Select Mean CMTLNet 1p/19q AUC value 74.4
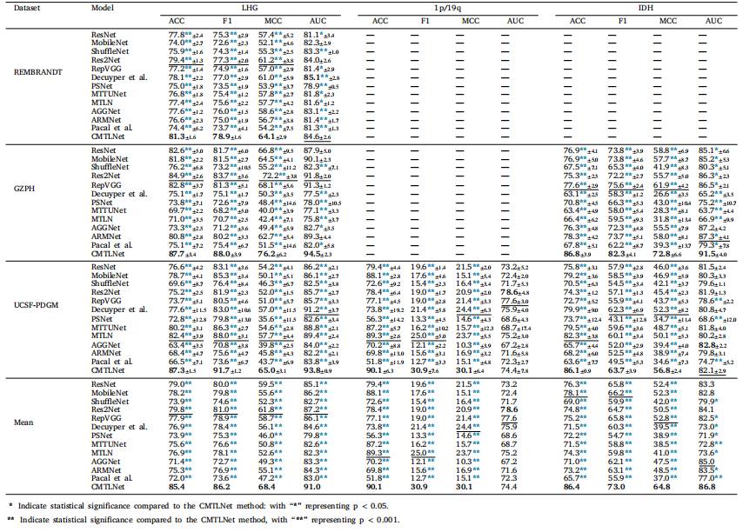Image resolution: width=756 pixels, height=532 pixels. coord(509,487)
